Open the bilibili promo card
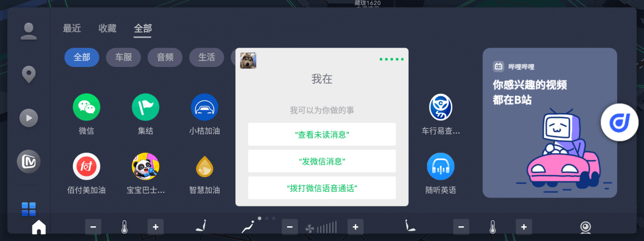This screenshot has width=644, height=241. click(549, 123)
